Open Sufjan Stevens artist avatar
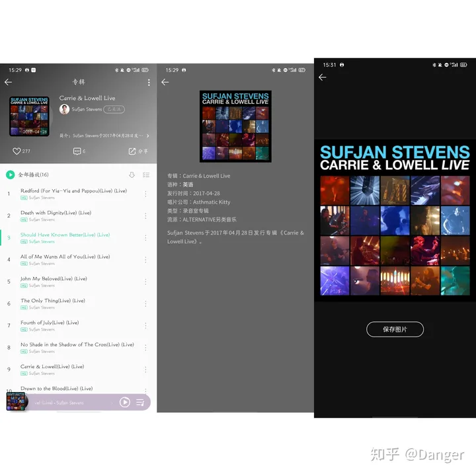 point(64,109)
